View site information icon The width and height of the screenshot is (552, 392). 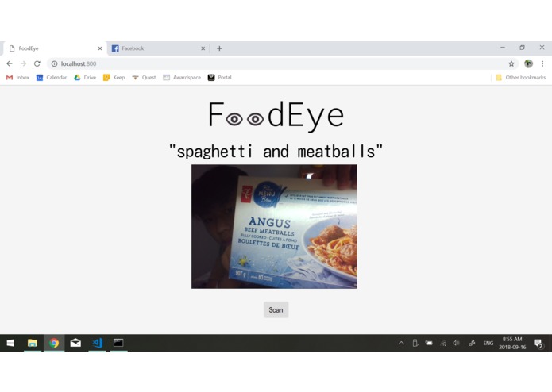(x=55, y=63)
